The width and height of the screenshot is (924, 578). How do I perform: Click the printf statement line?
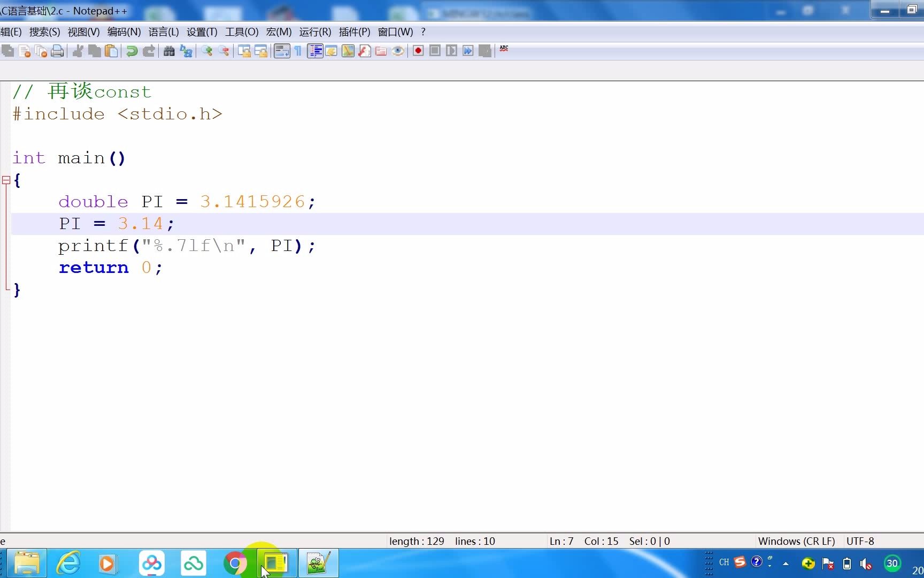click(187, 246)
